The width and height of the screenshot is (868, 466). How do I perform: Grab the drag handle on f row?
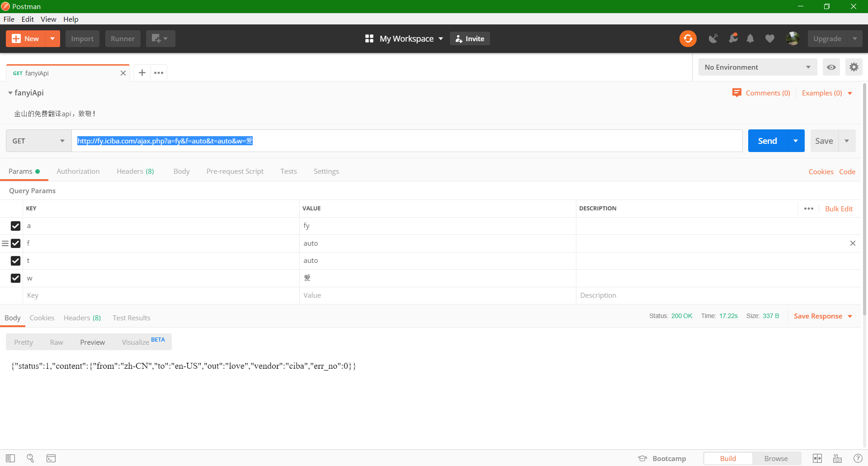(5, 243)
